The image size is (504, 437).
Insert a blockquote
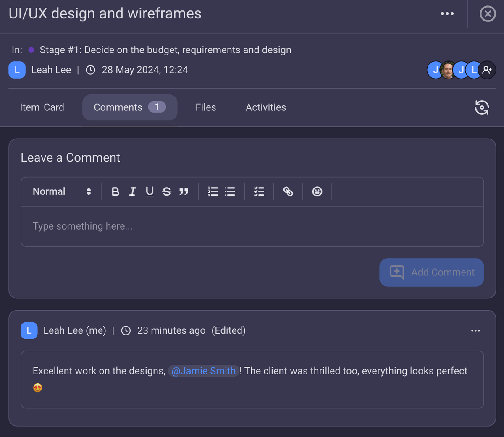pyautogui.click(x=184, y=191)
